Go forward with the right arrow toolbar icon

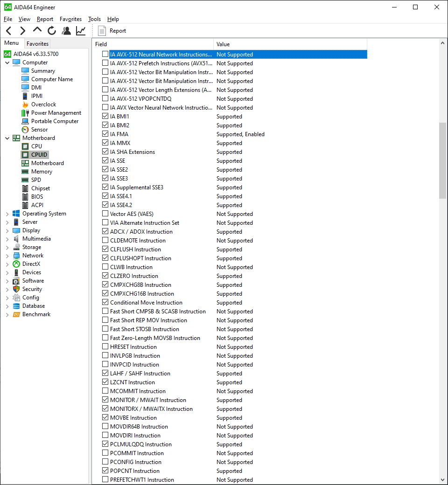(x=22, y=31)
